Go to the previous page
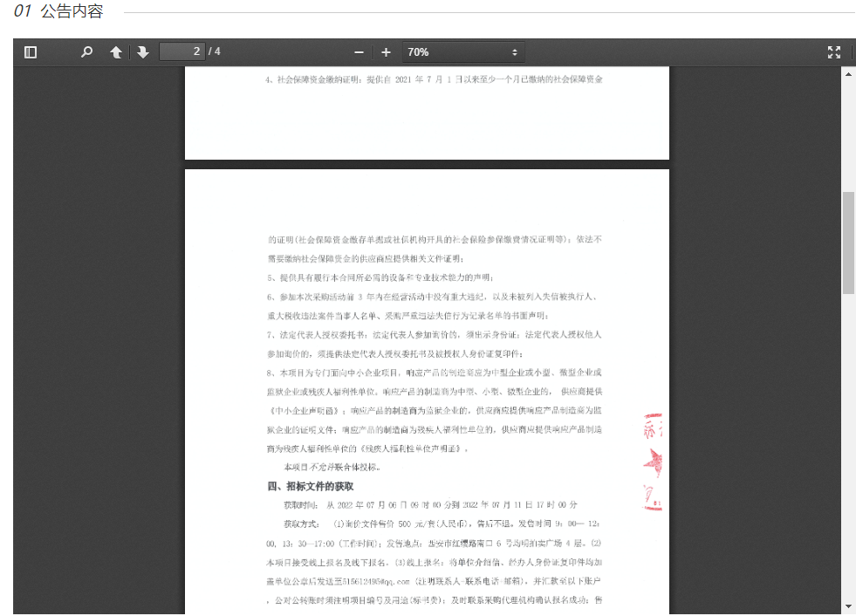This screenshot has height=616, width=856. pos(115,52)
